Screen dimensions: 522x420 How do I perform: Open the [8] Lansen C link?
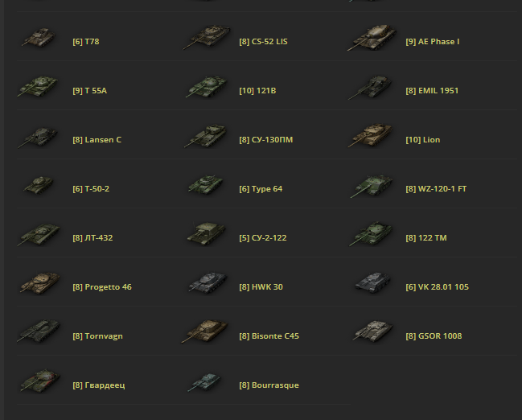point(97,139)
